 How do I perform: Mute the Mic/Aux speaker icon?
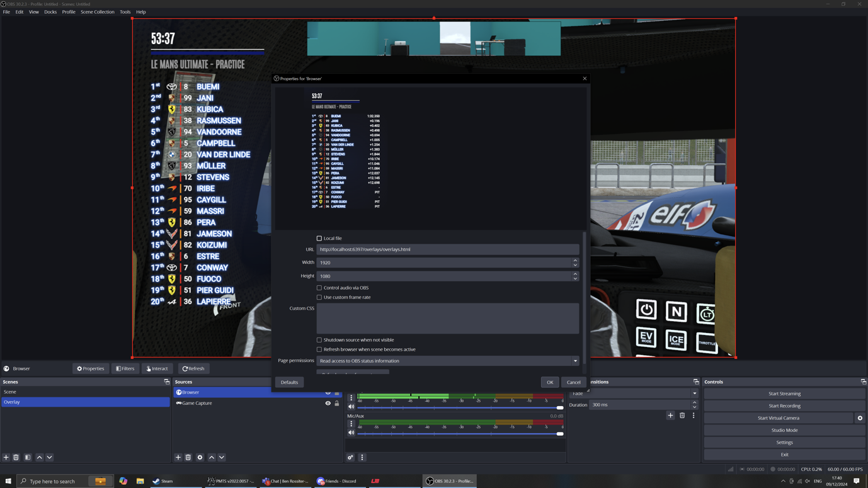[351, 434]
